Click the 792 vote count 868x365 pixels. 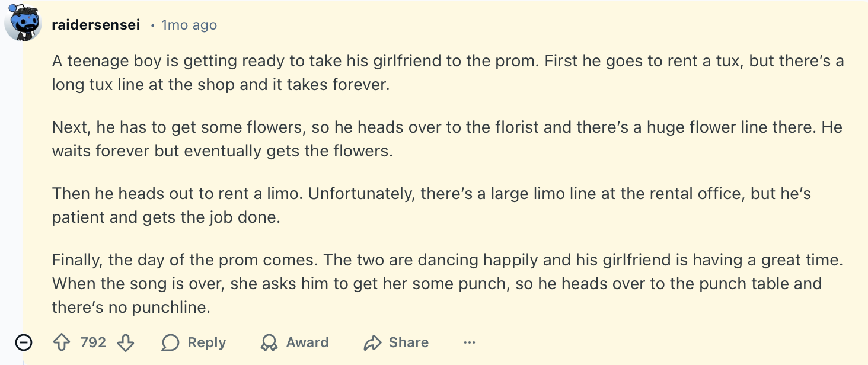tap(93, 342)
